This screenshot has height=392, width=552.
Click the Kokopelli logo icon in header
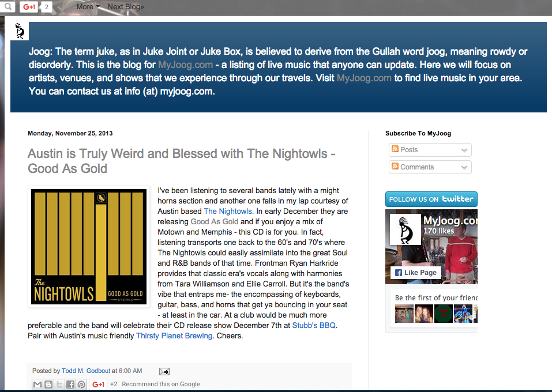tap(20, 31)
